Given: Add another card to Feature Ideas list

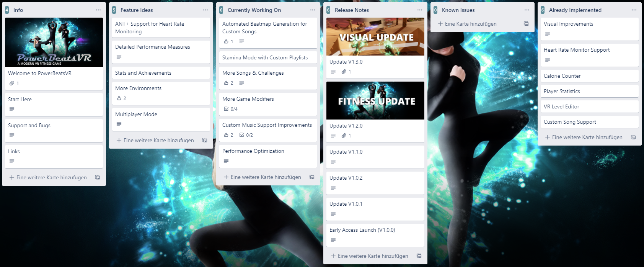Looking at the screenshot, I should point(155,140).
